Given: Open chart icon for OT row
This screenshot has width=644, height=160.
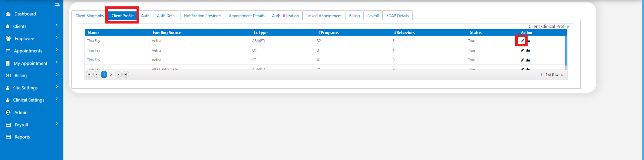Looking at the screenshot, I should [528, 50].
